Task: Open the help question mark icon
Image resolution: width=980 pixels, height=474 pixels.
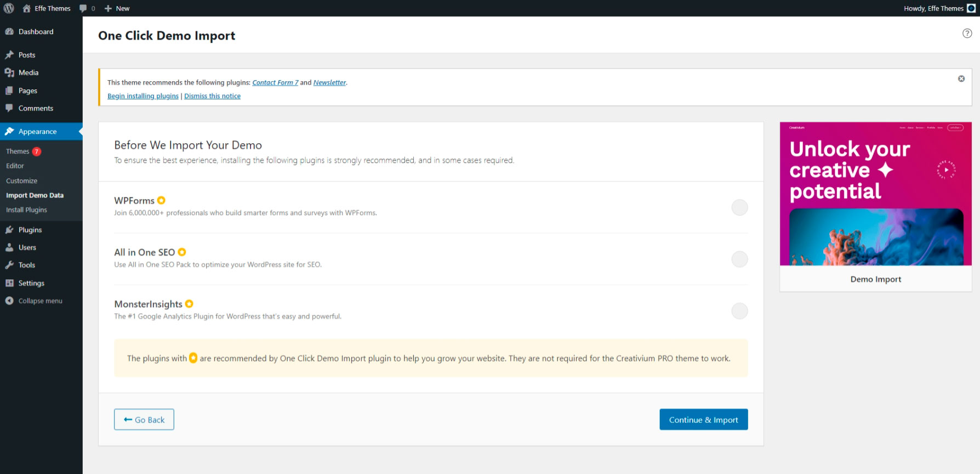Action: pos(967,33)
